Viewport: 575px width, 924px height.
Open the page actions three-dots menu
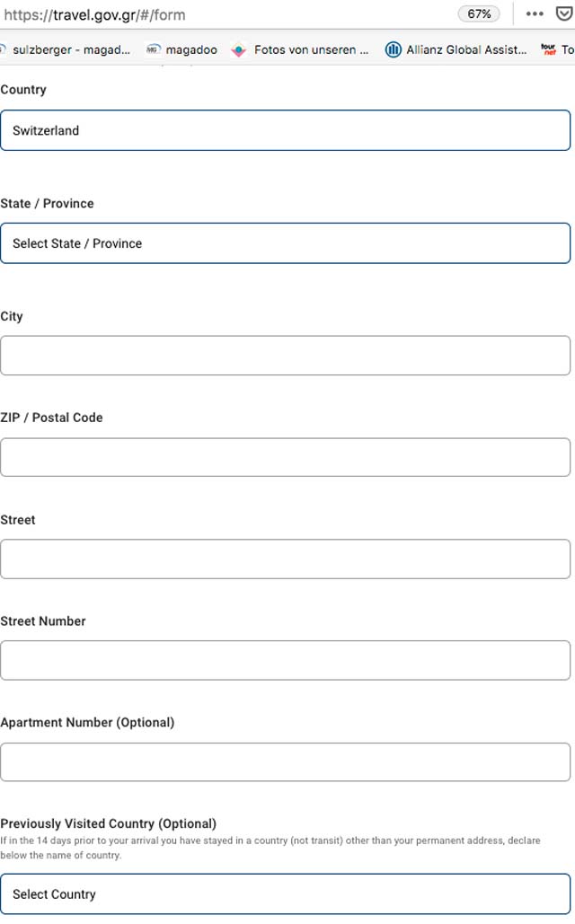pos(535,14)
